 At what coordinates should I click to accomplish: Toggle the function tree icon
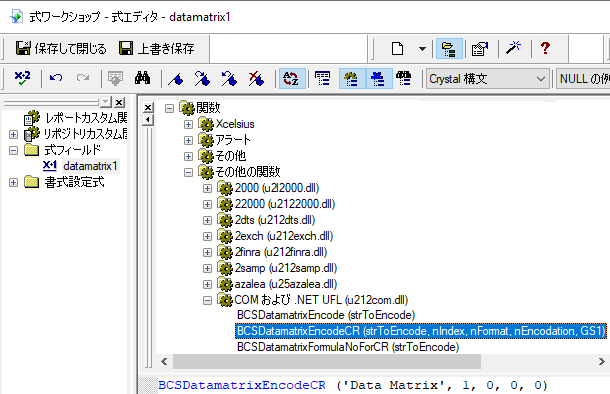352,79
